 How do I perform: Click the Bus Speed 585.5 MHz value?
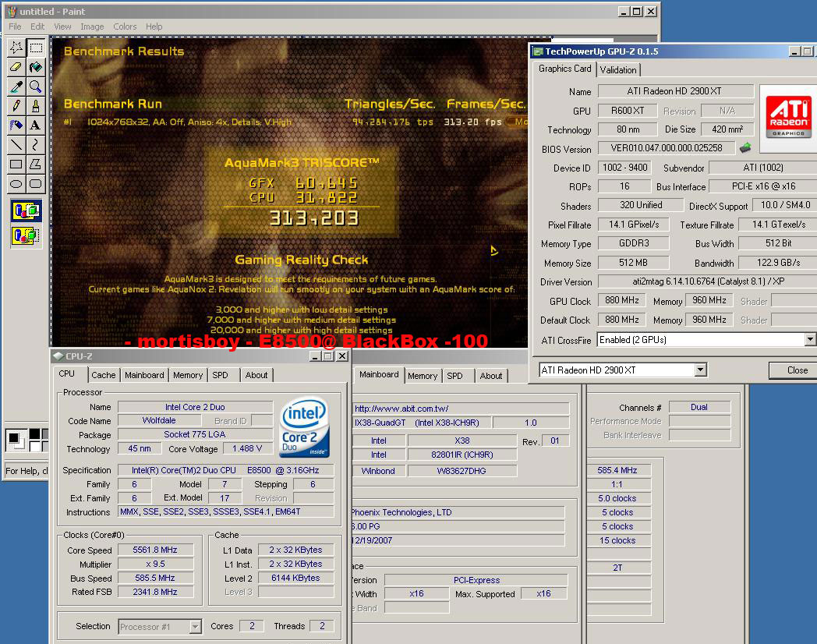[155, 579]
